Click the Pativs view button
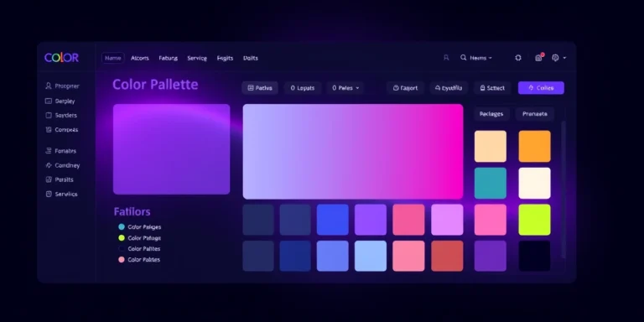The height and width of the screenshot is (322, 644). pyautogui.click(x=260, y=88)
